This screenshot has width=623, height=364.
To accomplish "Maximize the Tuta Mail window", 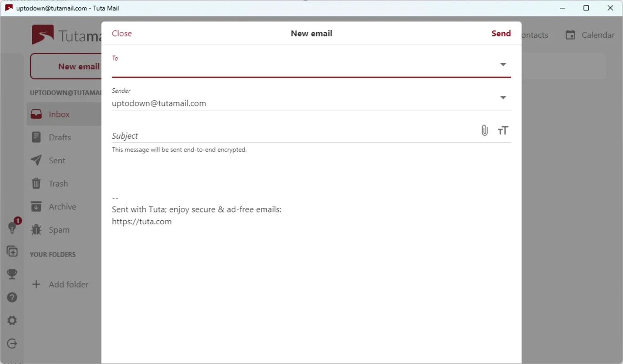I will click(586, 8).
